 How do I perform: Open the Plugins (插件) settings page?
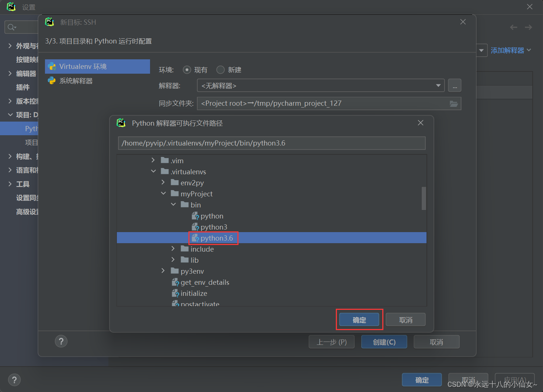22,87
